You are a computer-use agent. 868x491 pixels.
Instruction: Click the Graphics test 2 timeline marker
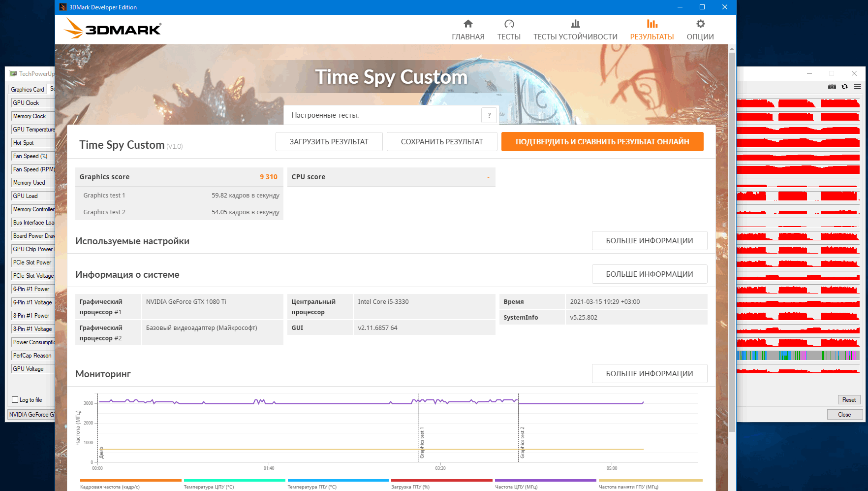coord(522,442)
